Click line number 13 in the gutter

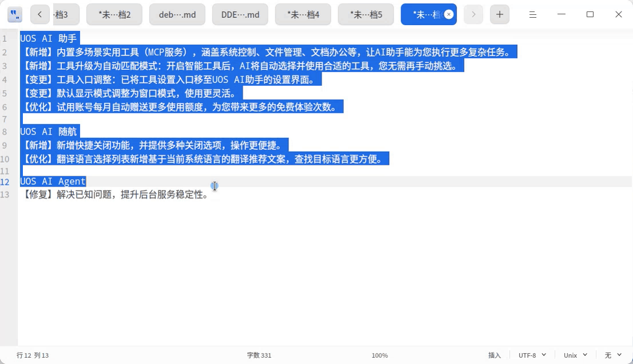click(5, 195)
